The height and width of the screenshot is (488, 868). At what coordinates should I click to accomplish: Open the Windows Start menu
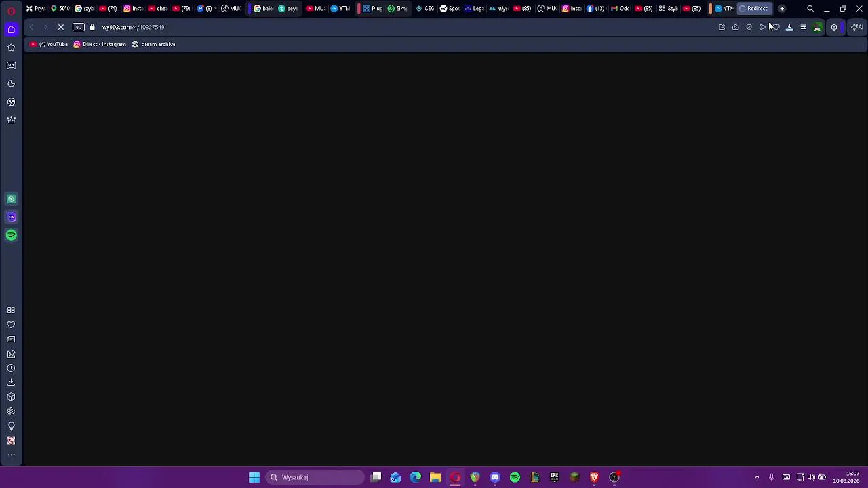pyautogui.click(x=254, y=477)
